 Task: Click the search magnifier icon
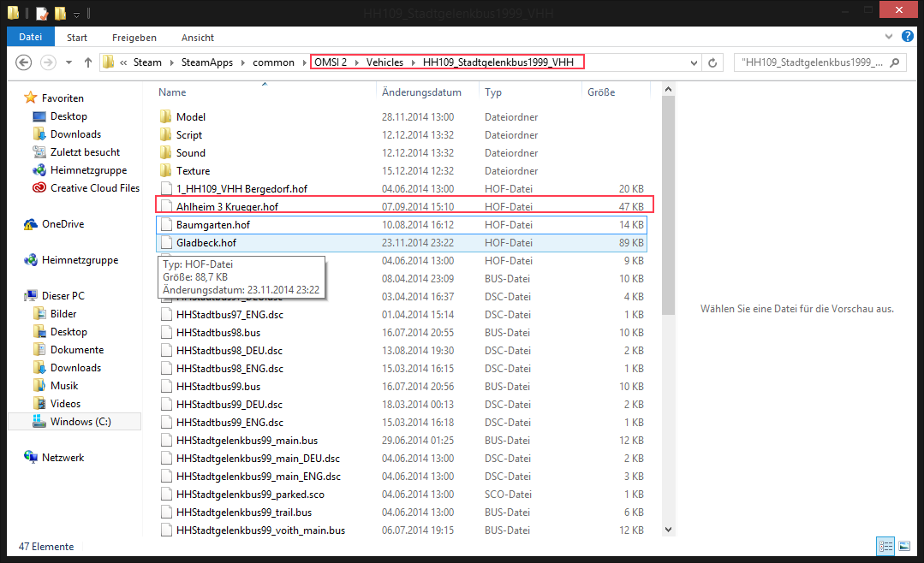click(x=895, y=62)
